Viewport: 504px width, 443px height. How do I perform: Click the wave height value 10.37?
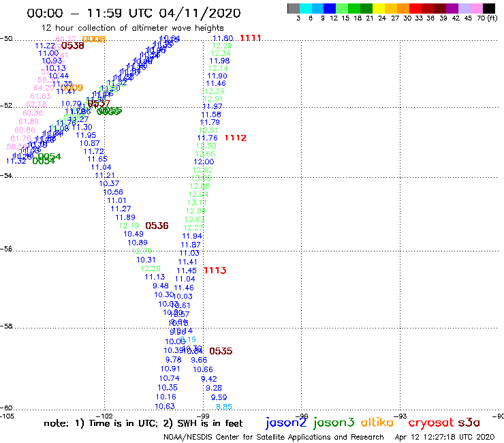109,183
